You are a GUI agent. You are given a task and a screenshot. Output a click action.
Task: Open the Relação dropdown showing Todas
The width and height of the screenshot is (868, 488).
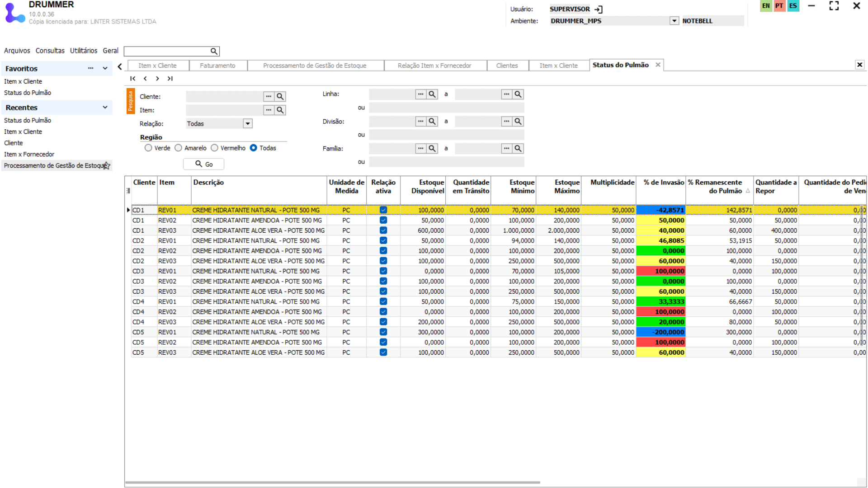click(247, 124)
